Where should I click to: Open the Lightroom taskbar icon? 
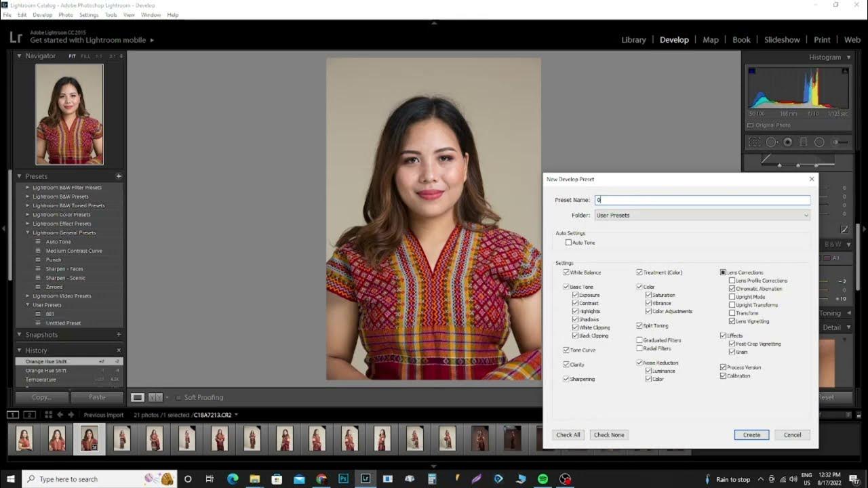click(365, 479)
